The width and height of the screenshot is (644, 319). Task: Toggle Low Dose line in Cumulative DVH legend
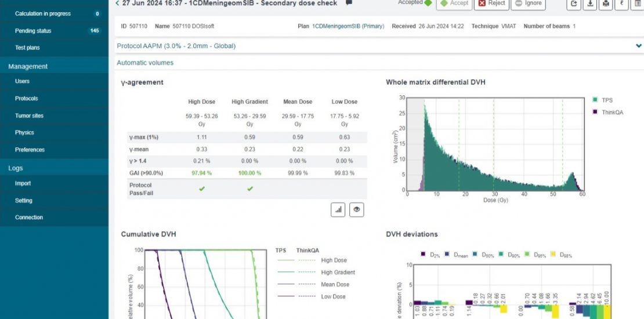312,296
